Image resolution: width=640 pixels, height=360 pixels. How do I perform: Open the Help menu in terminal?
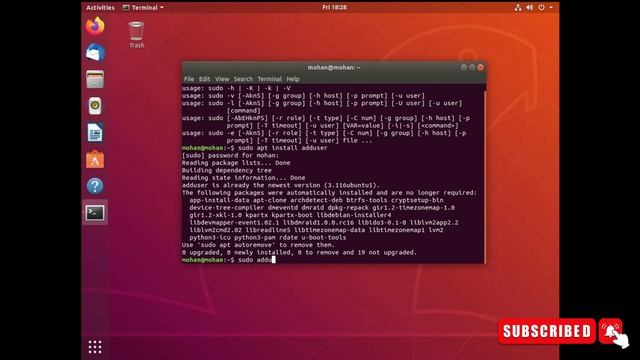pos(293,79)
